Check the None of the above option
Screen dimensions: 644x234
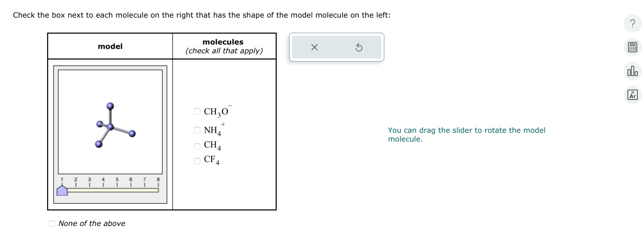[x=52, y=224]
